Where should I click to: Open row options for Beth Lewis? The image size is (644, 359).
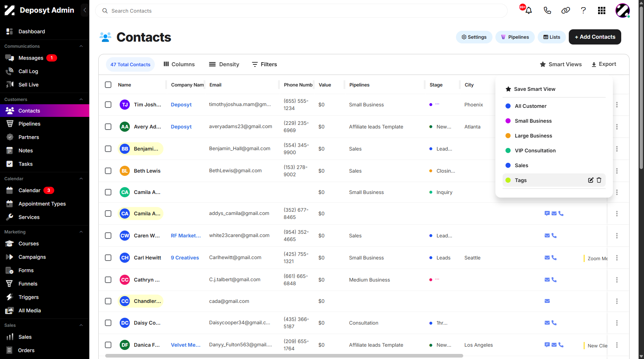[617, 171]
